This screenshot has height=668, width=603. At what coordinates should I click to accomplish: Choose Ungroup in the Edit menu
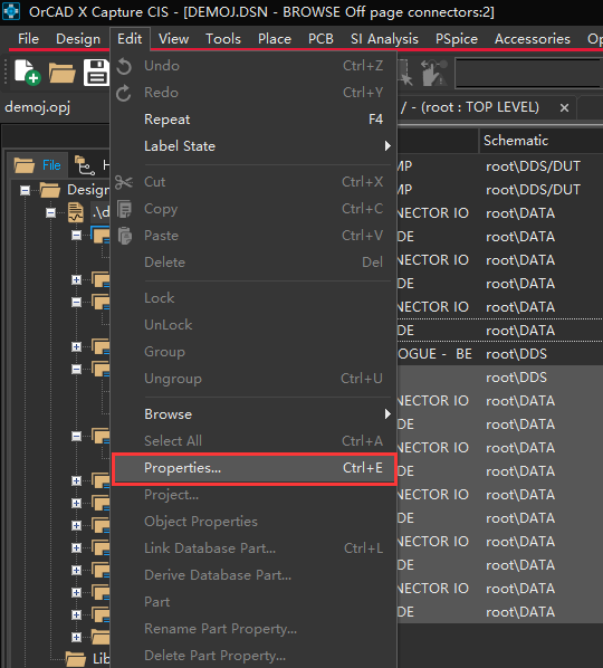(x=254, y=379)
